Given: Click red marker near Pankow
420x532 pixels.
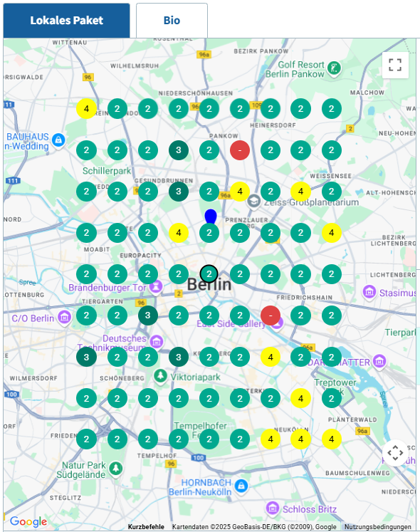Looking at the screenshot, I should tap(240, 150).
